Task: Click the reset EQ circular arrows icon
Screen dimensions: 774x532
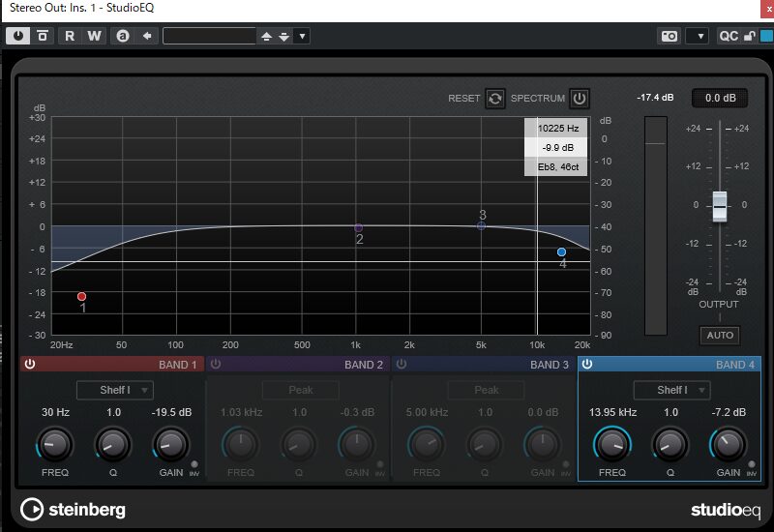Action: coord(495,99)
